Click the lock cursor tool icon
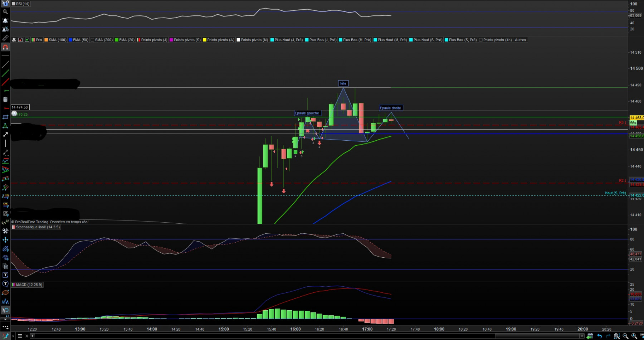644x340 pixels. tap(5, 3)
